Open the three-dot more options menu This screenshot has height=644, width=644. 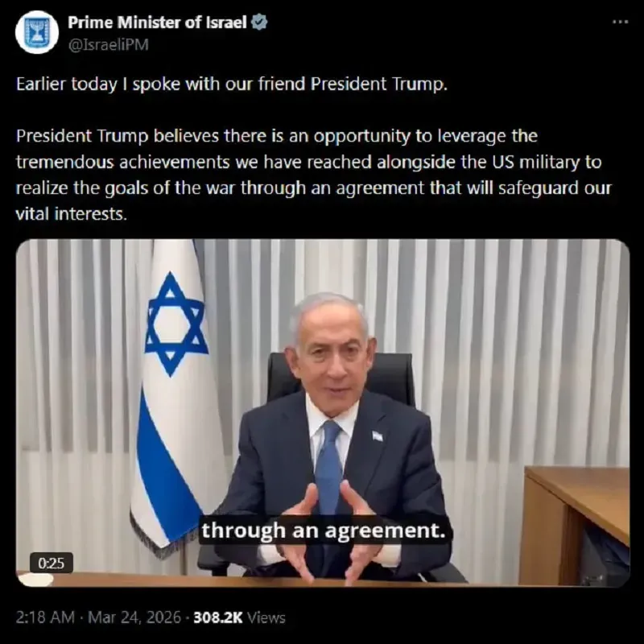620,23
